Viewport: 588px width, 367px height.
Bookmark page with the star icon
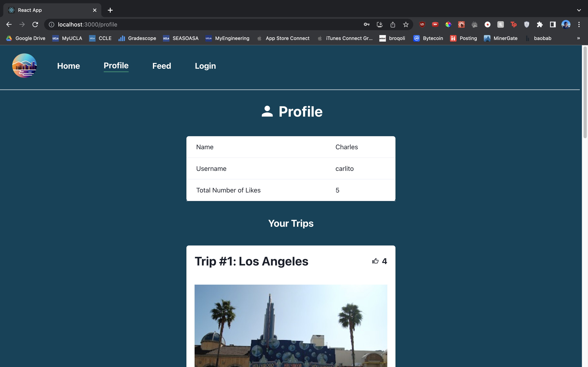click(406, 24)
